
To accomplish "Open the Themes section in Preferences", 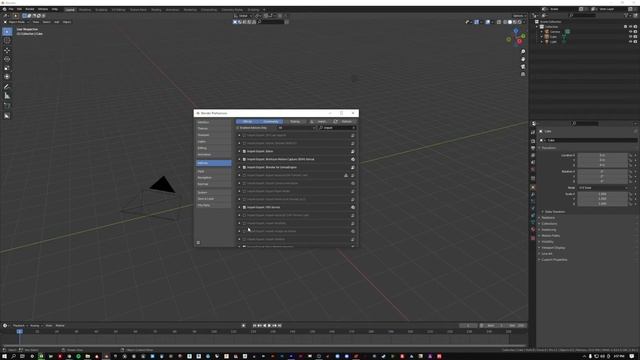I will [x=213, y=129].
